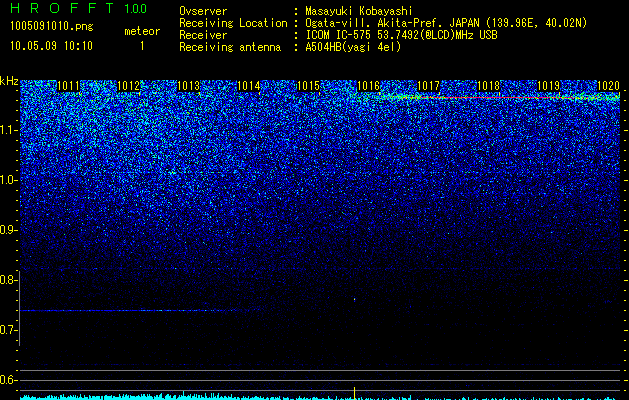The width and height of the screenshot is (629, 400).
Task: Click the 0.9 kHz axis label
Action: point(7,230)
